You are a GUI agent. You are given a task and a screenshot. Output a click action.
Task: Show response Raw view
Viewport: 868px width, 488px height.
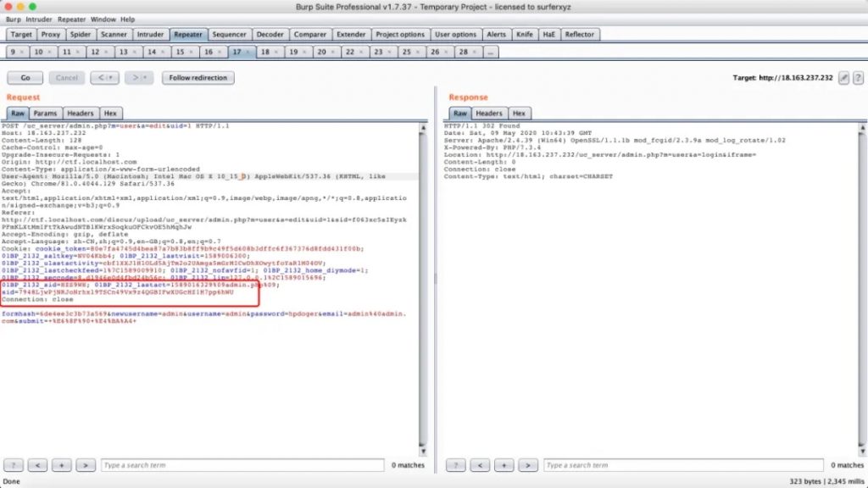point(460,114)
